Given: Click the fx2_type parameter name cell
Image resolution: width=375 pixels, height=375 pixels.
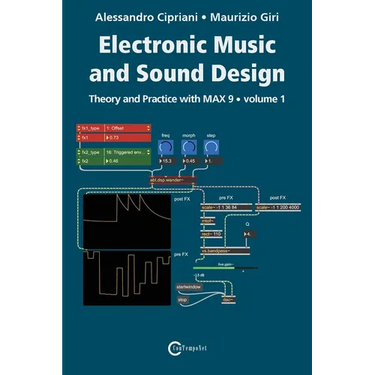Looking at the screenshot, I should (90, 152).
